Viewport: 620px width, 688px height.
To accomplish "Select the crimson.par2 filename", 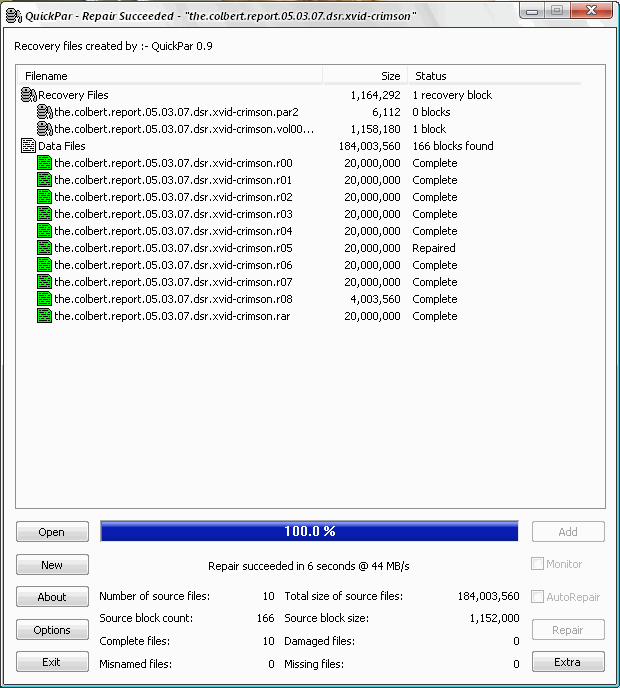I will click(176, 112).
